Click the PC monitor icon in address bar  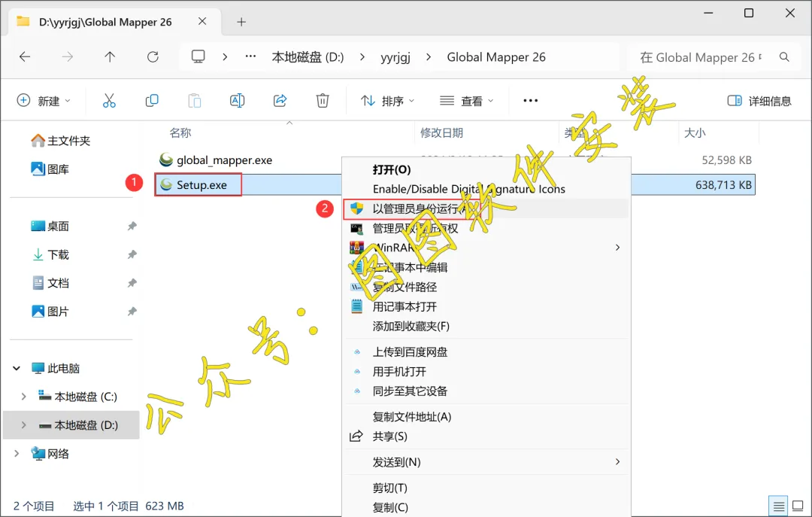coord(198,56)
